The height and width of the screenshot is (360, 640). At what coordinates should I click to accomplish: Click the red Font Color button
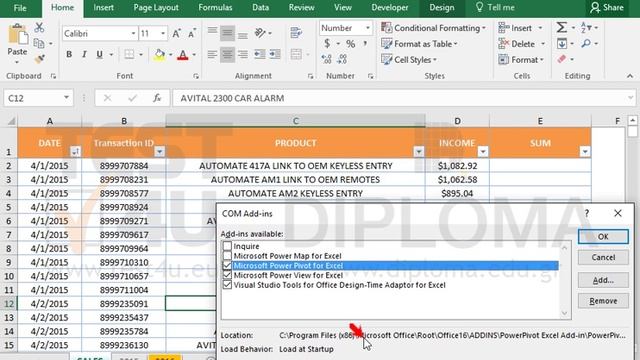(x=183, y=54)
